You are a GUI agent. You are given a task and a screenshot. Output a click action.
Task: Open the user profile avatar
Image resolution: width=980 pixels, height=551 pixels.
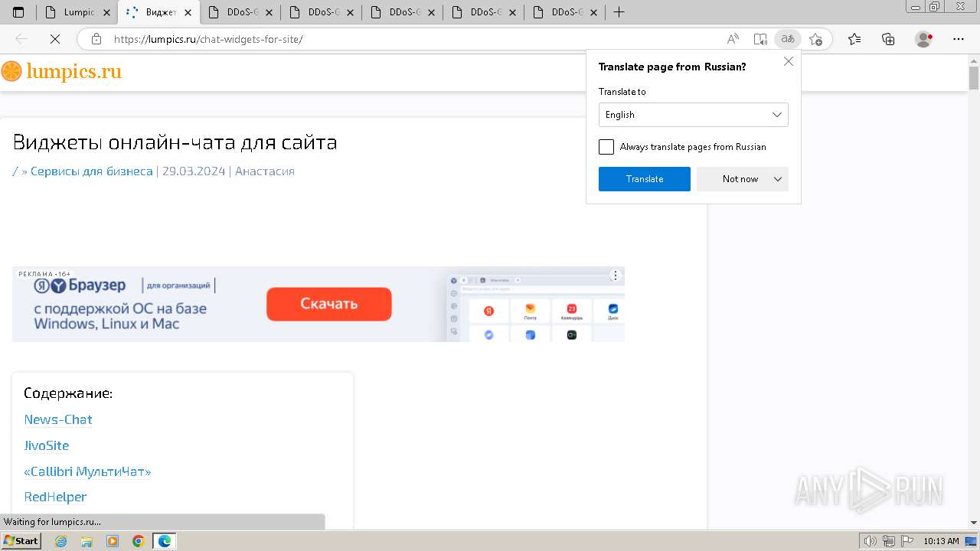[924, 39]
